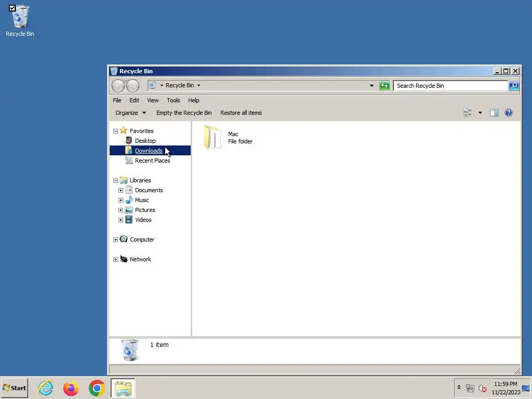
Task: Click the Back navigation arrow button
Action: click(x=118, y=86)
